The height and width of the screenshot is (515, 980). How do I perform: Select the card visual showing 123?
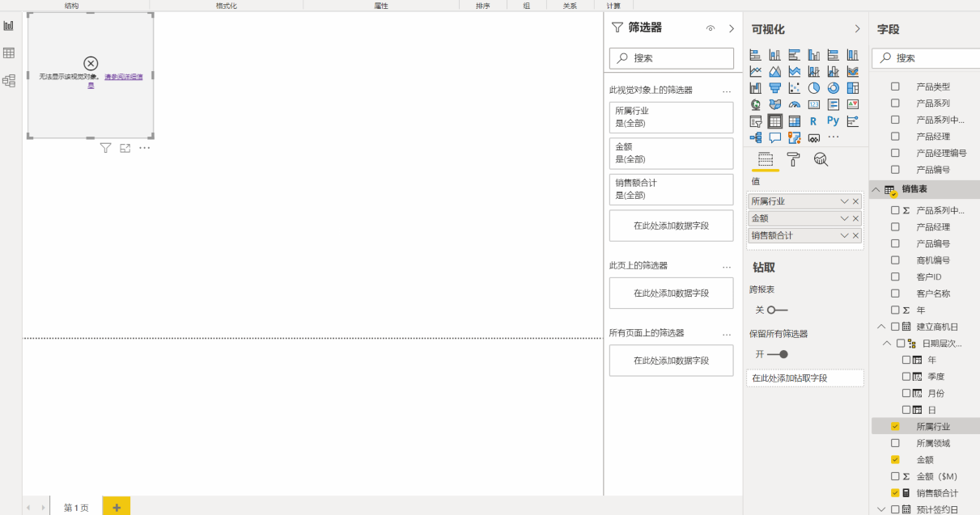(x=814, y=104)
